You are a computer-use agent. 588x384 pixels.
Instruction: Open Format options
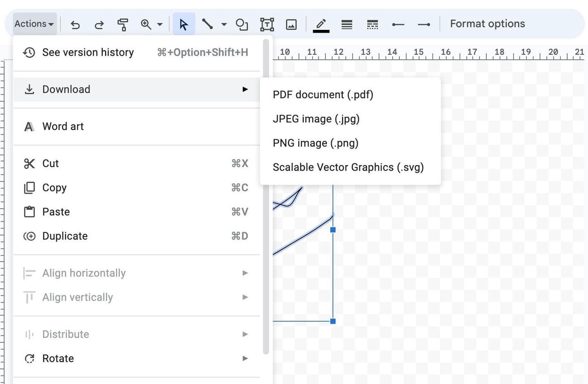tap(487, 24)
